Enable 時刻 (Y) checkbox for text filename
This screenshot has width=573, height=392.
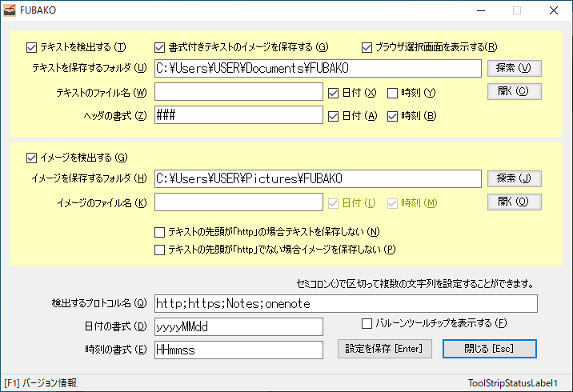pos(393,93)
